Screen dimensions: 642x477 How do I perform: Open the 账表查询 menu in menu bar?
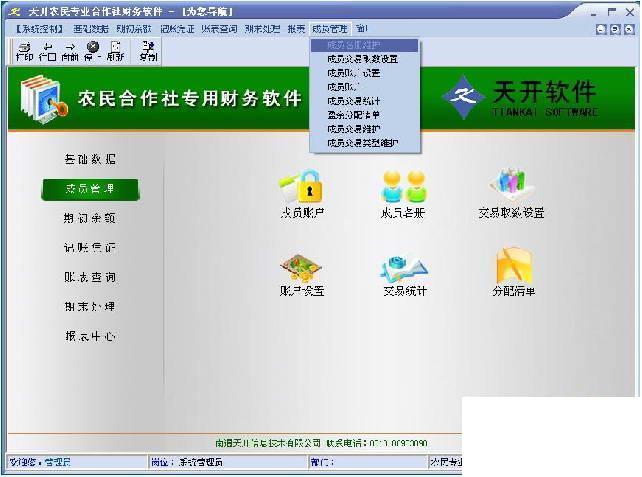coord(219,29)
